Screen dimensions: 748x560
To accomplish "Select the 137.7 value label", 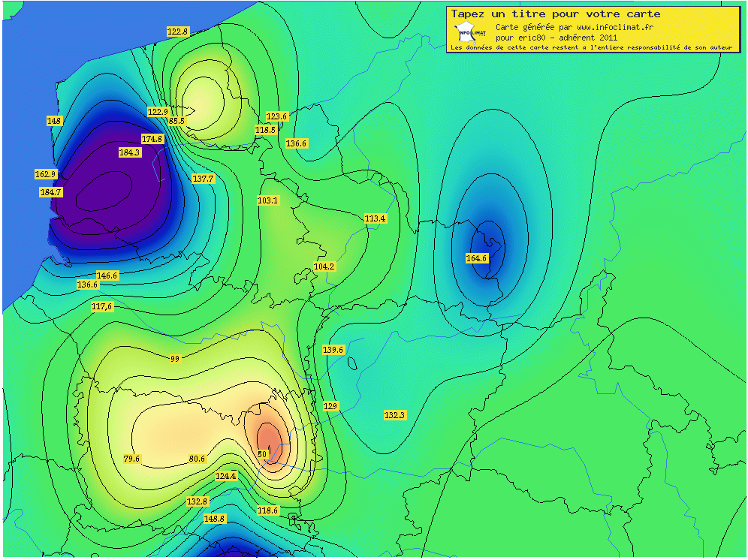I will [204, 179].
